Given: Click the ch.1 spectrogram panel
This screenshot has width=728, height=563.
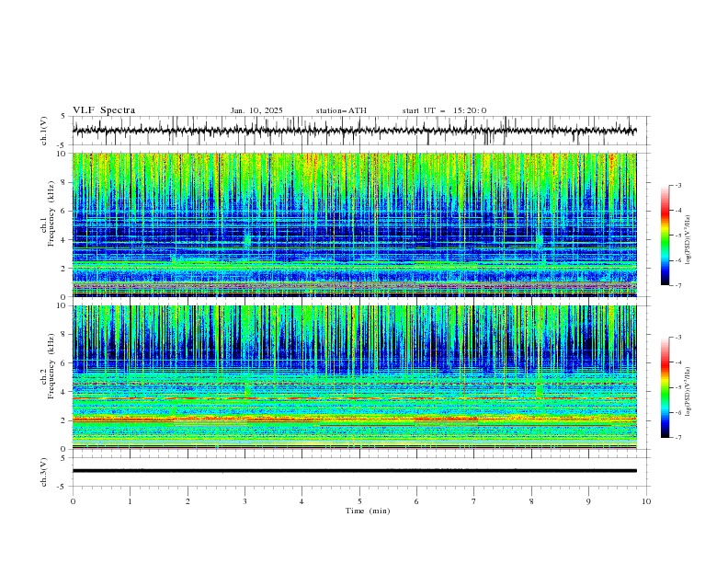Looking at the screenshot, I should point(354,224).
